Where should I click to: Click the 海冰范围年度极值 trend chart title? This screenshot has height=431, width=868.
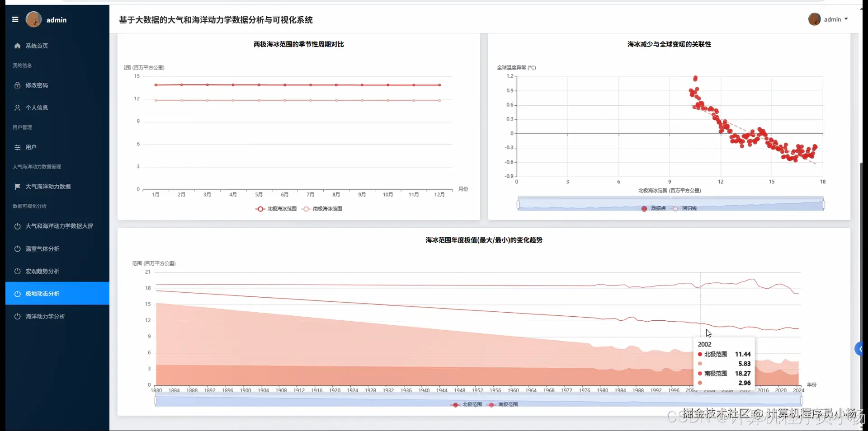point(484,240)
